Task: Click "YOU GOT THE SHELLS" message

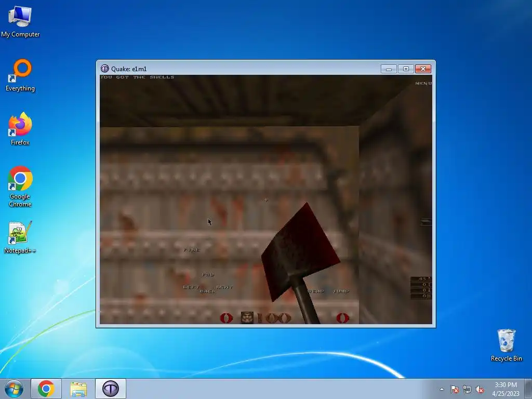Action: tap(137, 77)
